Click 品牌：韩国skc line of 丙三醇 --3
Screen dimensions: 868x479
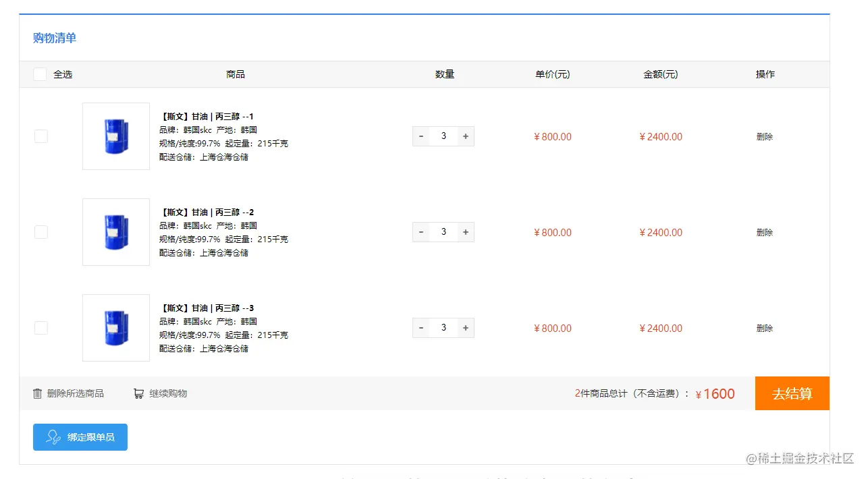[x=208, y=322]
